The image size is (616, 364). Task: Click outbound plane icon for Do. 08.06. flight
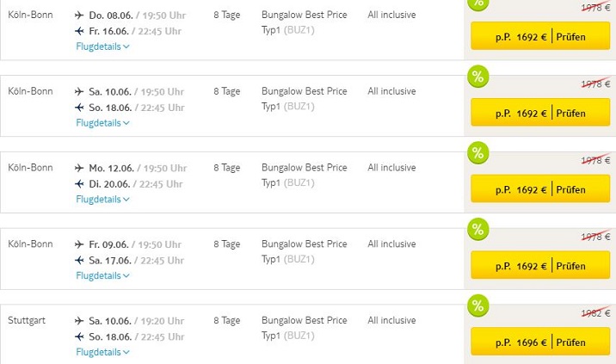click(x=80, y=15)
